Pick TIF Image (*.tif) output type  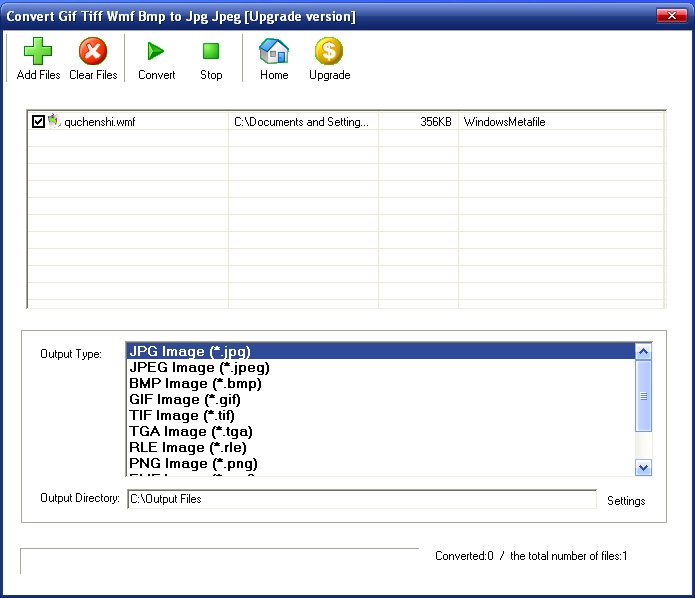pos(381,415)
